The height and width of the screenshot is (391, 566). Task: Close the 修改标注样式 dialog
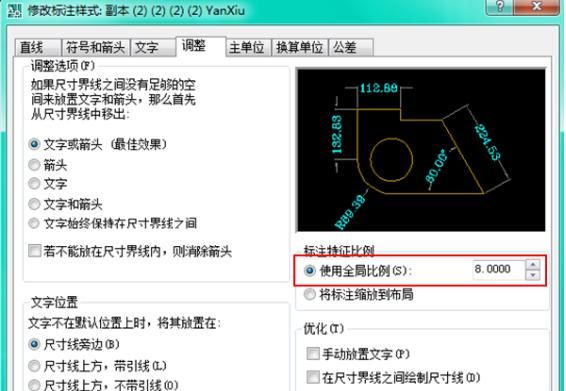[536, 6]
